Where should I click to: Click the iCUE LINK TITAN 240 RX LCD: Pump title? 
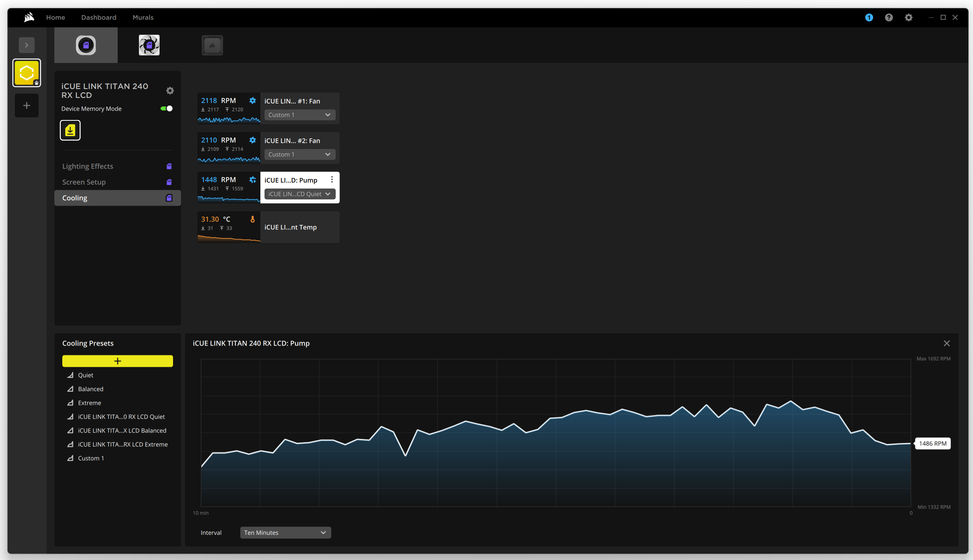251,343
